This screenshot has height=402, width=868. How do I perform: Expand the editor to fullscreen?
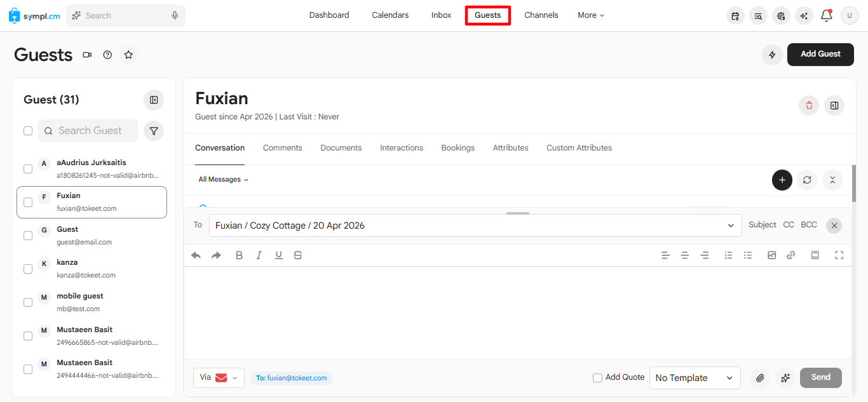pos(839,255)
